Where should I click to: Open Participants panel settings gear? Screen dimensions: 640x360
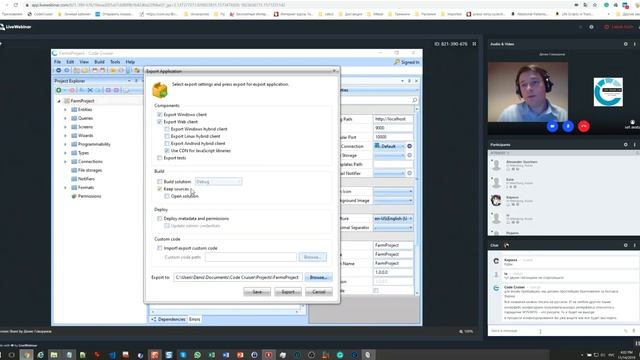(x=625, y=144)
